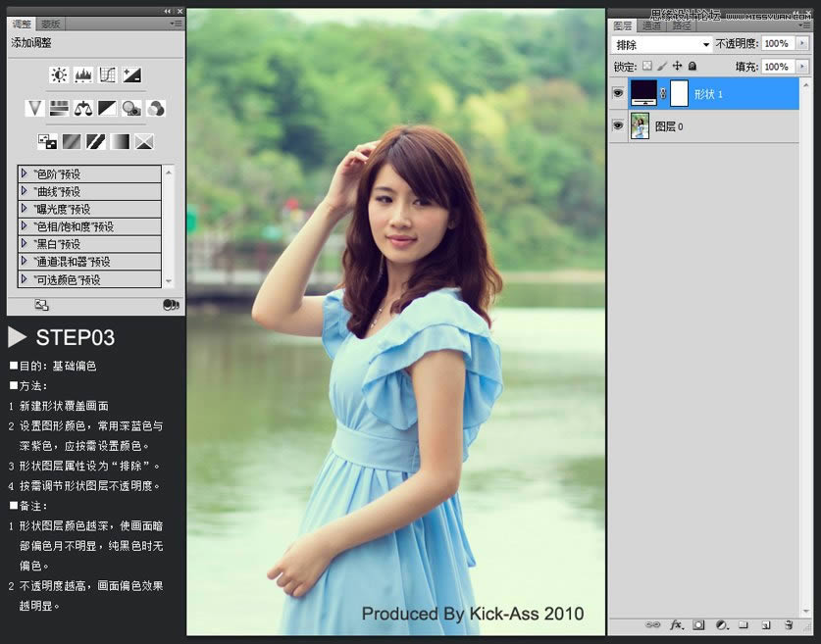Open the Levels adjustment in the Adjustments panel
This screenshot has height=644, width=821.
pyautogui.click(x=83, y=74)
